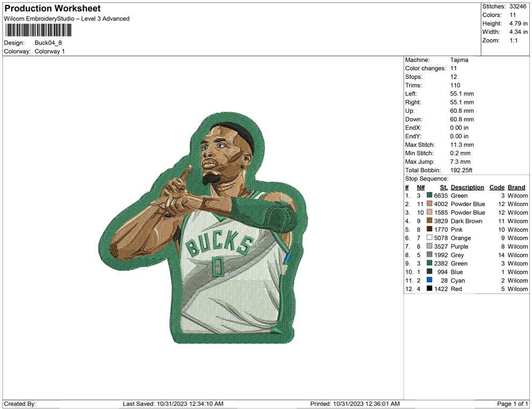The height and width of the screenshot is (409, 532).
Task: Click the green swatch for thread 6635
Action: (429, 195)
